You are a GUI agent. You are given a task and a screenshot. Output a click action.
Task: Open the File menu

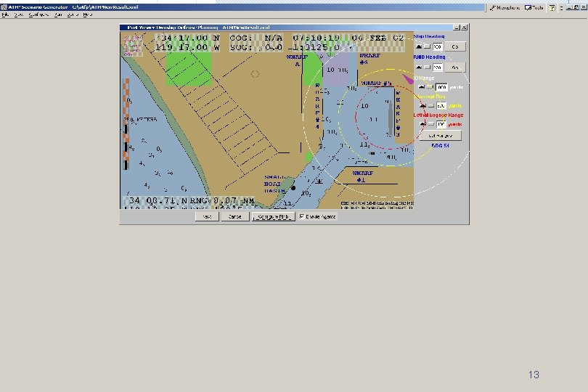point(5,15)
